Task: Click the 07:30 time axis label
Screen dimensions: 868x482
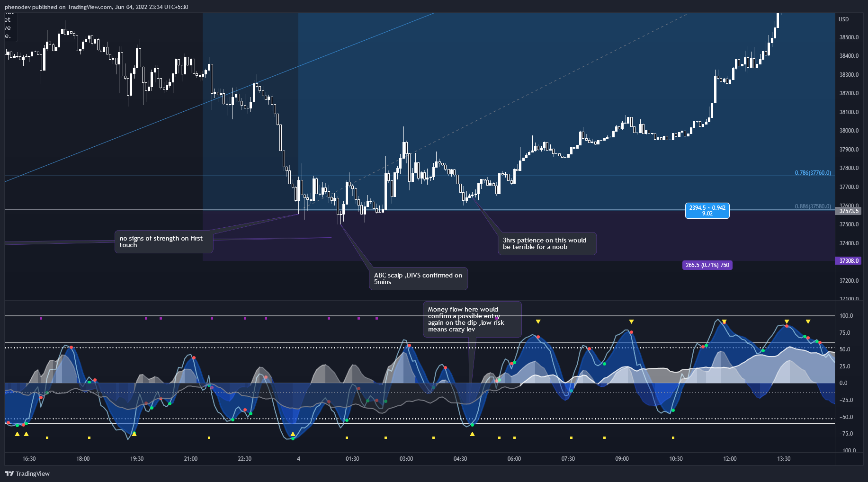Action: [568, 459]
